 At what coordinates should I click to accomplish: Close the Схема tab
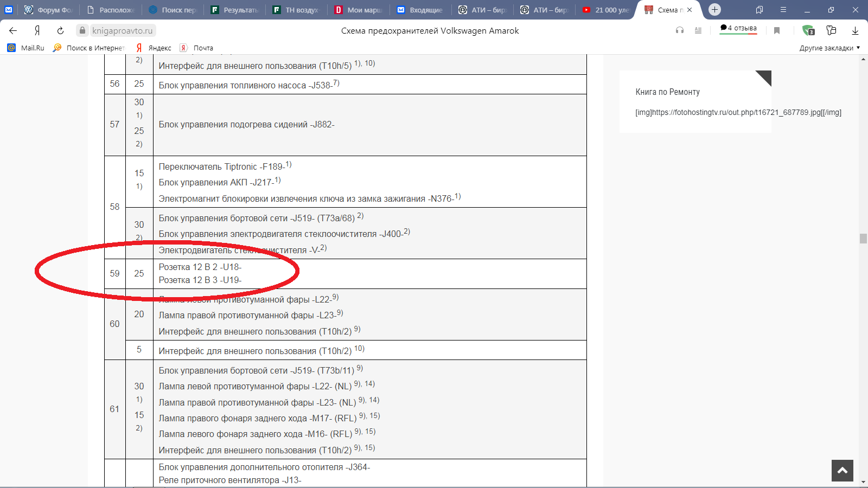690,10
